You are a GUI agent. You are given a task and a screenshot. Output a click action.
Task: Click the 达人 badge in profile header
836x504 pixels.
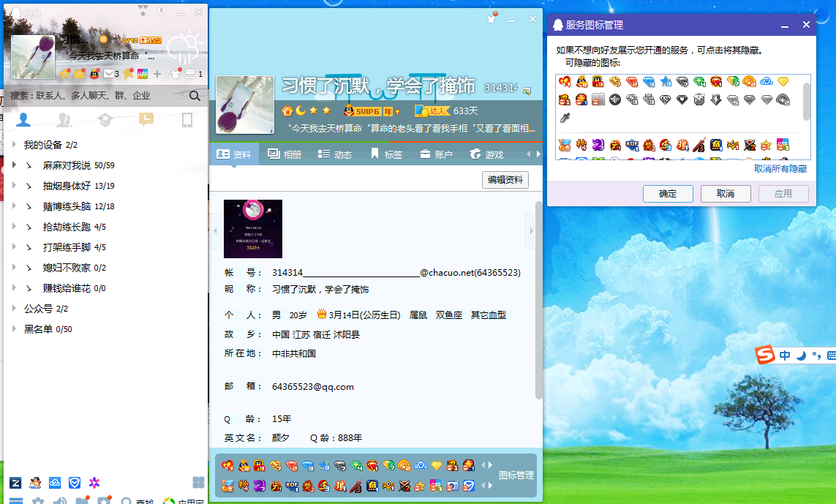click(432, 111)
